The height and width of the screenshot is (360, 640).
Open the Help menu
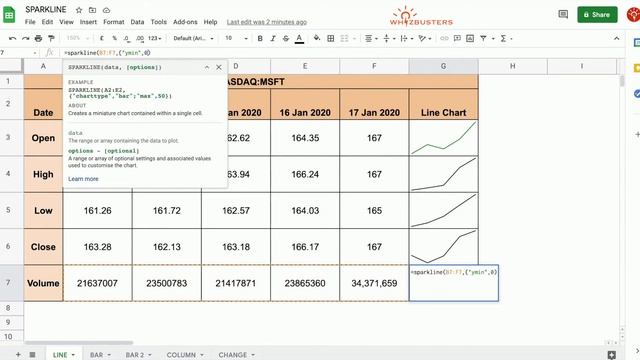click(210, 22)
